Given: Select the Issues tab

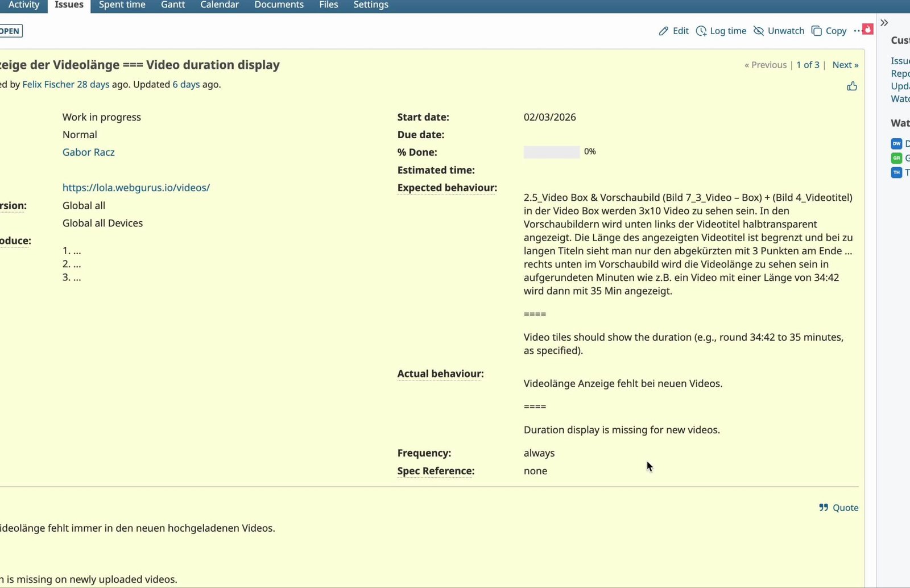Looking at the screenshot, I should 69,5.
